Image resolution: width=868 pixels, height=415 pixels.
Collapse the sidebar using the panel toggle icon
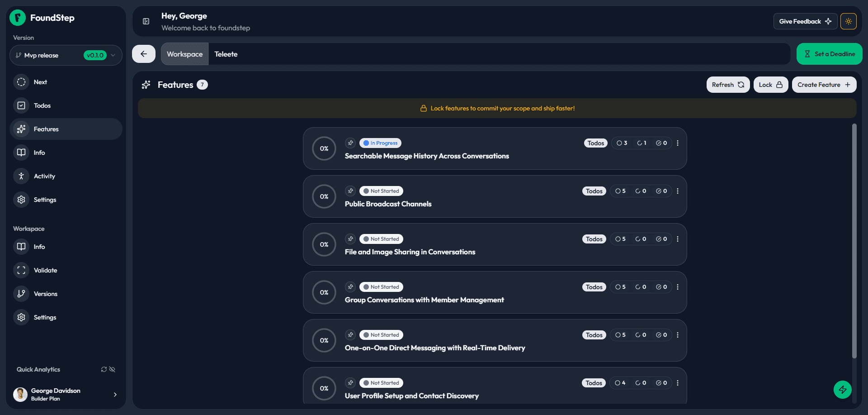coord(146,21)
